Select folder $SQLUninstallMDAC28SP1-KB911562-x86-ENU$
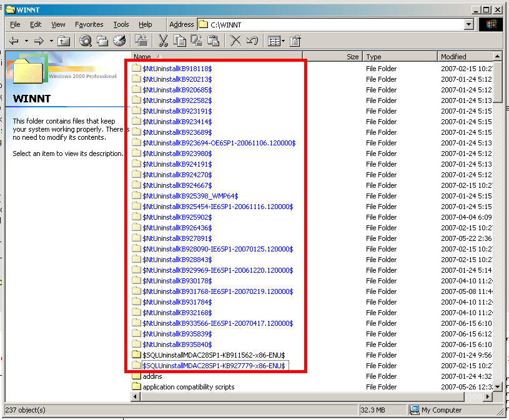The width and height of the screenshot is (509, 420). [x=214, y=355]
